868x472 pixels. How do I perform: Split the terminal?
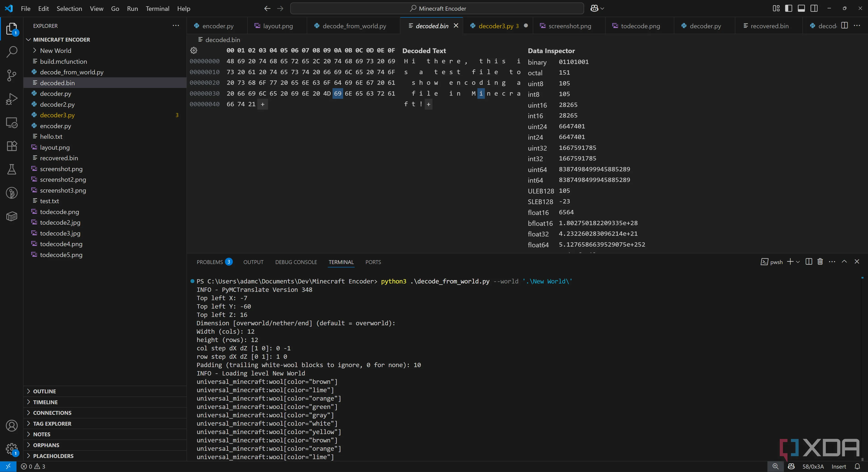(809, 262)
